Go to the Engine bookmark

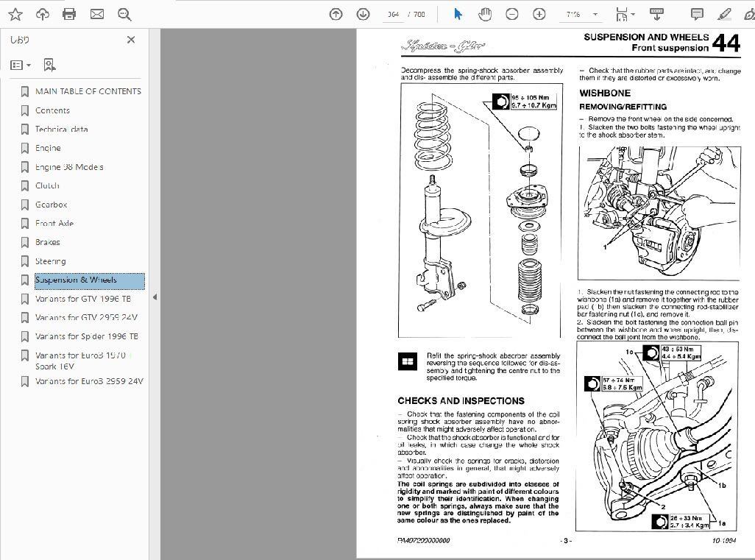coord(48,149)
